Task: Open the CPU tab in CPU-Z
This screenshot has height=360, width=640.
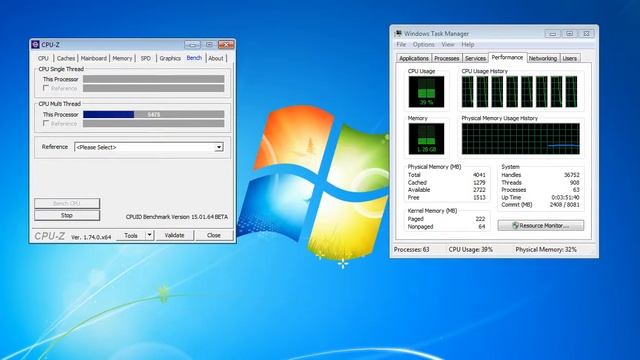Action: tap(43, 58)
